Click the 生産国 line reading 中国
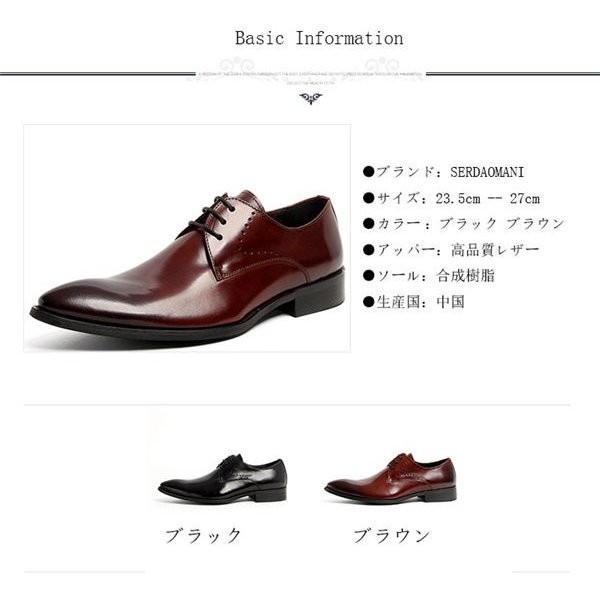This screenshot has width=600, height=600. 414,302
